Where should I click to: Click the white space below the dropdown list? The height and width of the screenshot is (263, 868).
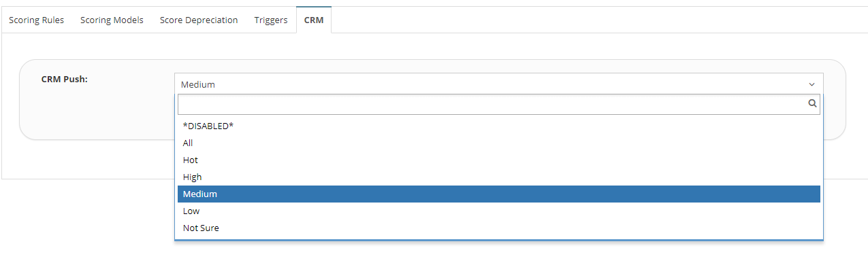click(x=499, y=253)
